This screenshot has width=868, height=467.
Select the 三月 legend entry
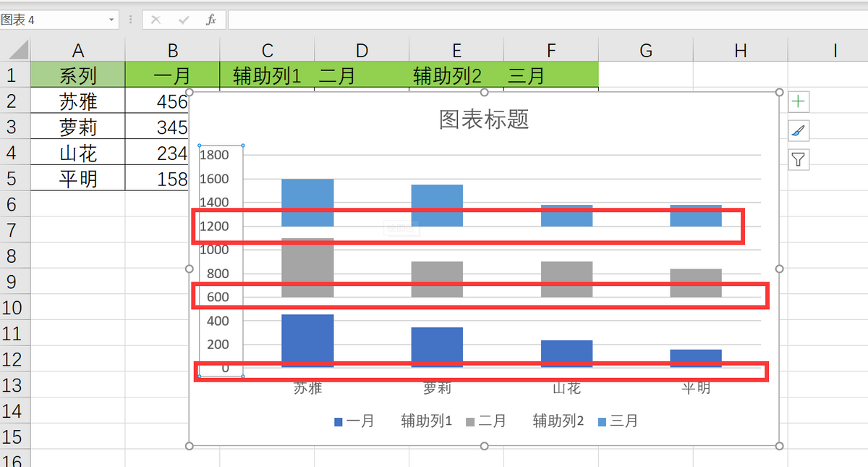(617, 421)
